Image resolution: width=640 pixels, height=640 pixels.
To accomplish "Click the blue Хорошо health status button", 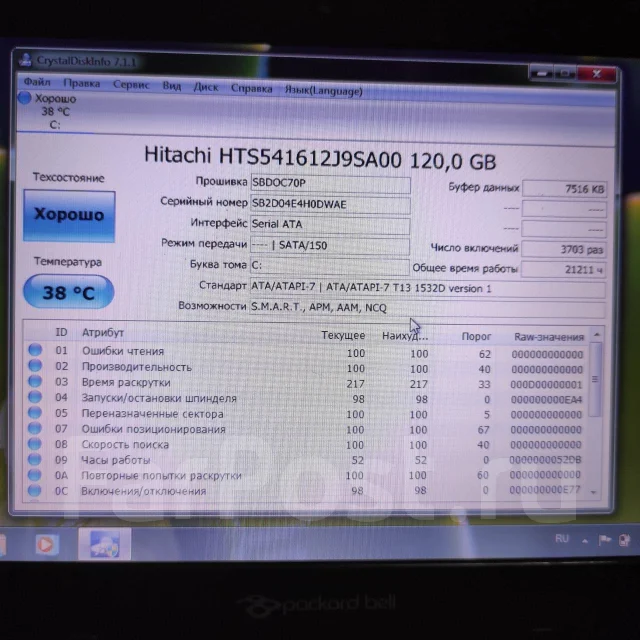I will click(69, 216).
